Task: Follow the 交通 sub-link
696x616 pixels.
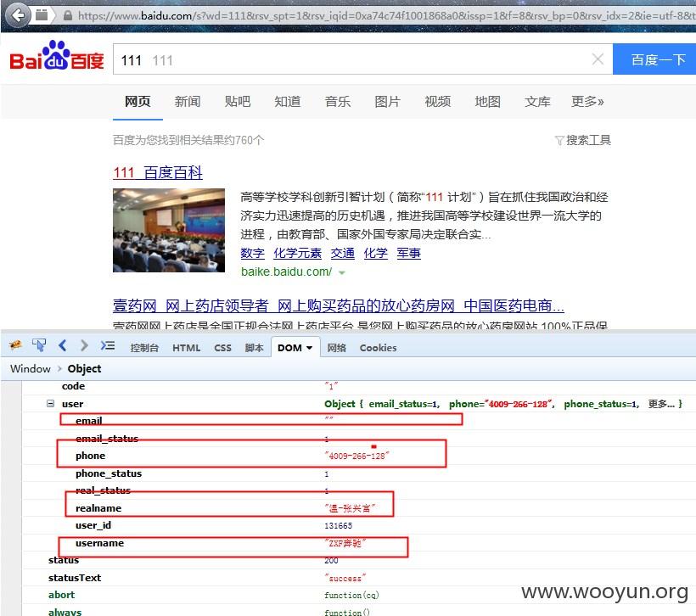Action: 343,253
